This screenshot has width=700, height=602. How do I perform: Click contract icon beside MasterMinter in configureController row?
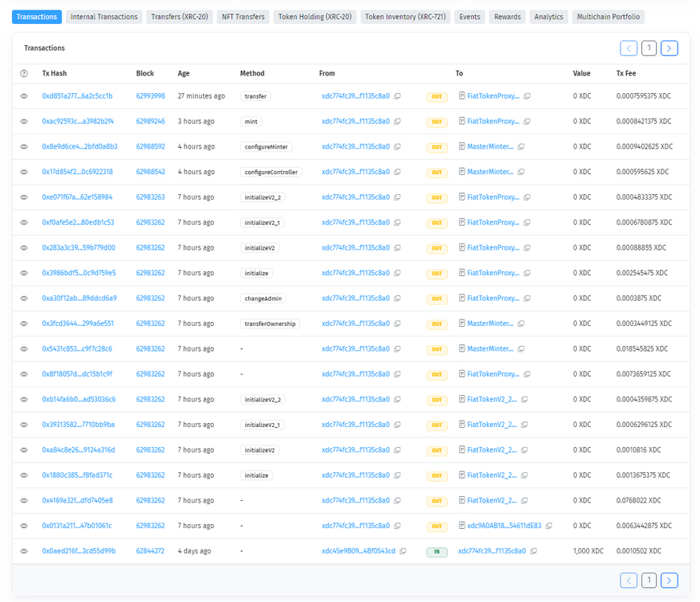[x=461, y=173]
